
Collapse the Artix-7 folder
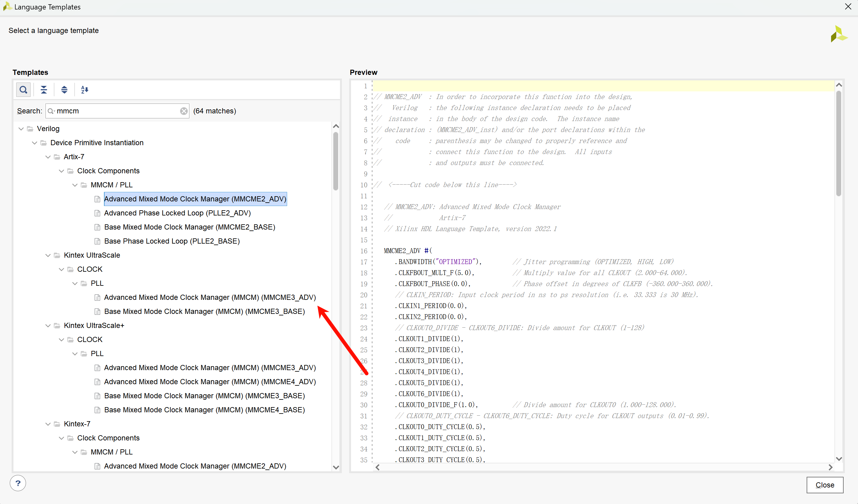click(48, 157)
